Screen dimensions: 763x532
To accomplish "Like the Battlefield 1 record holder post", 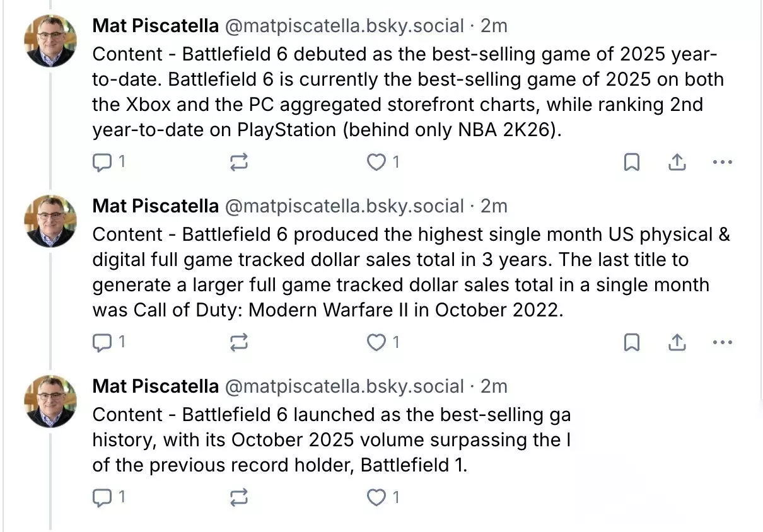I will 376,497.
